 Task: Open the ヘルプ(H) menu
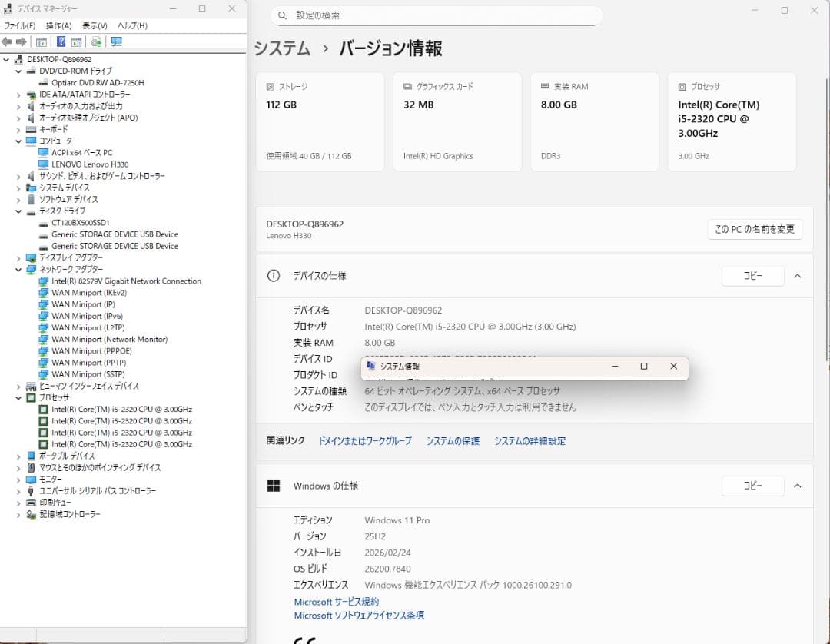point(132,25)
